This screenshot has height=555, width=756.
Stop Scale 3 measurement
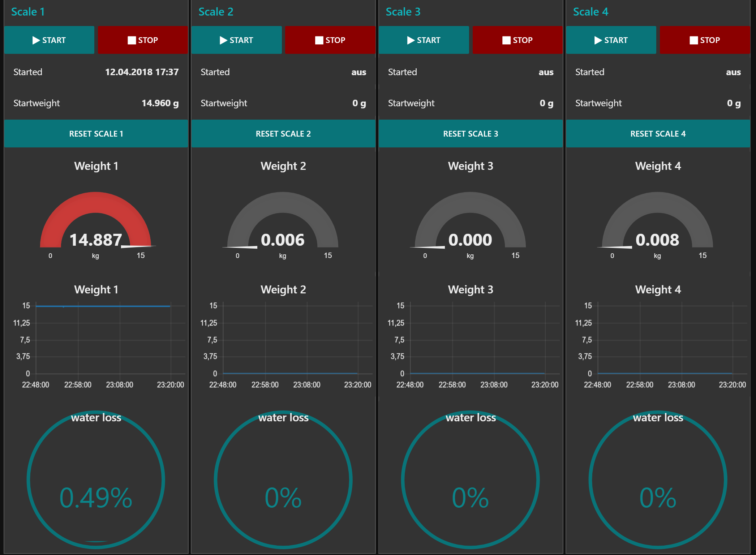517,40
